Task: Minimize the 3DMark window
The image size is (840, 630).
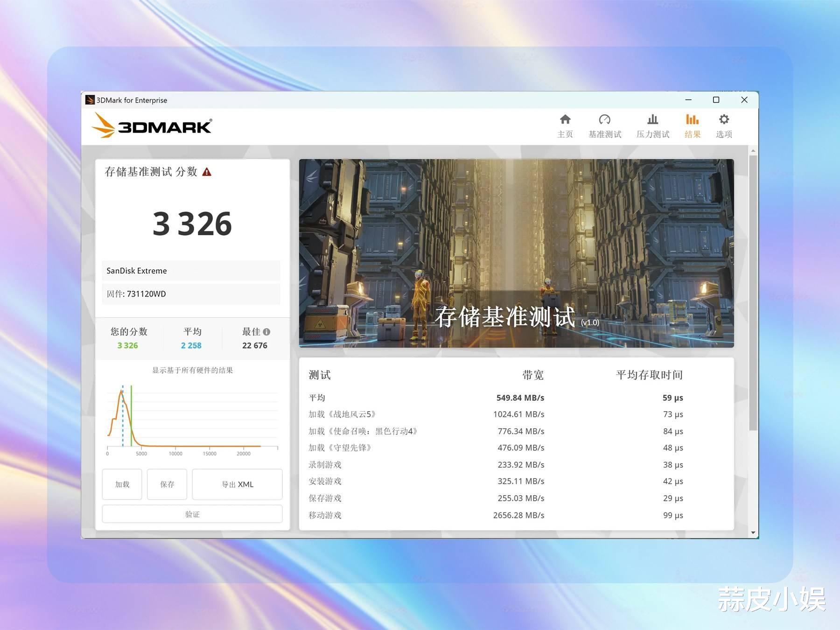Action: tap(688, 100)
